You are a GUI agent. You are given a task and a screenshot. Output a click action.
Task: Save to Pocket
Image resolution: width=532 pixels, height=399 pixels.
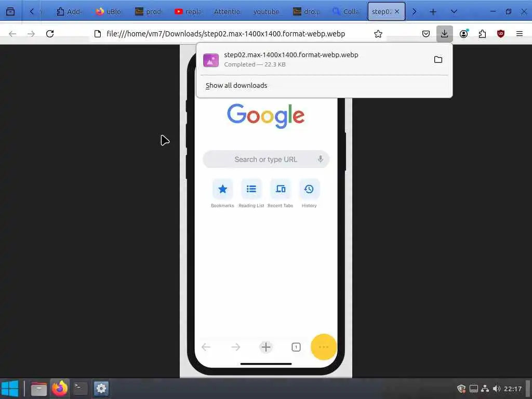click(426, 34)
